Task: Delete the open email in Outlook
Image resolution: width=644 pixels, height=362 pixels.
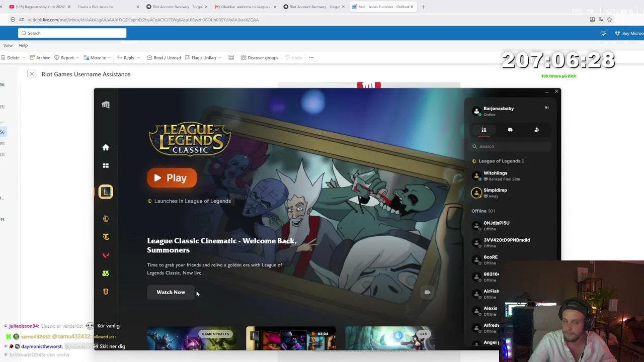Action: pos(10,58)
